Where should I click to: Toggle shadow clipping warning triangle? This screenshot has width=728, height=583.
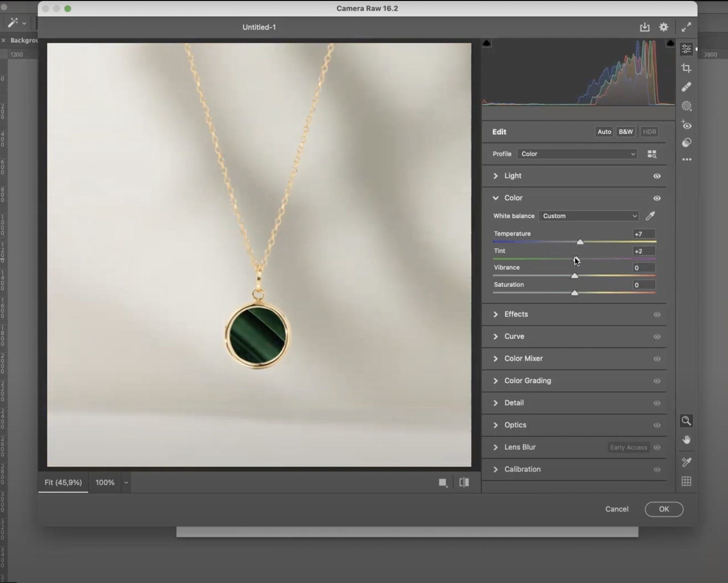click(x=486, y=43)
